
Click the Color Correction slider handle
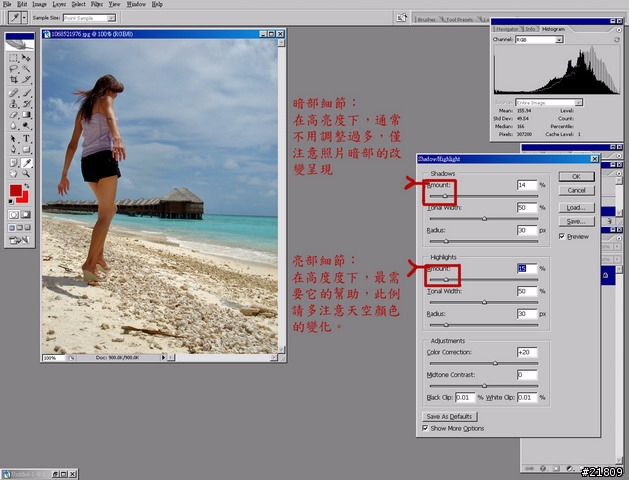495,363
